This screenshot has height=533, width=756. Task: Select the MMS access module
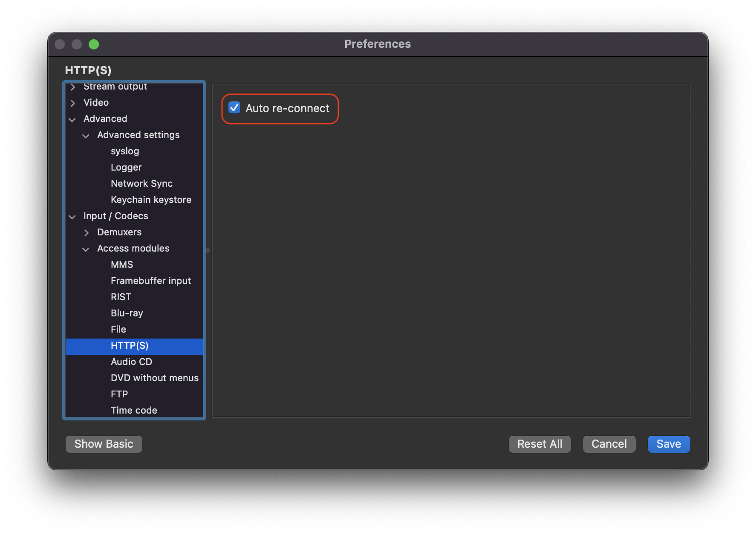[122, 265]
